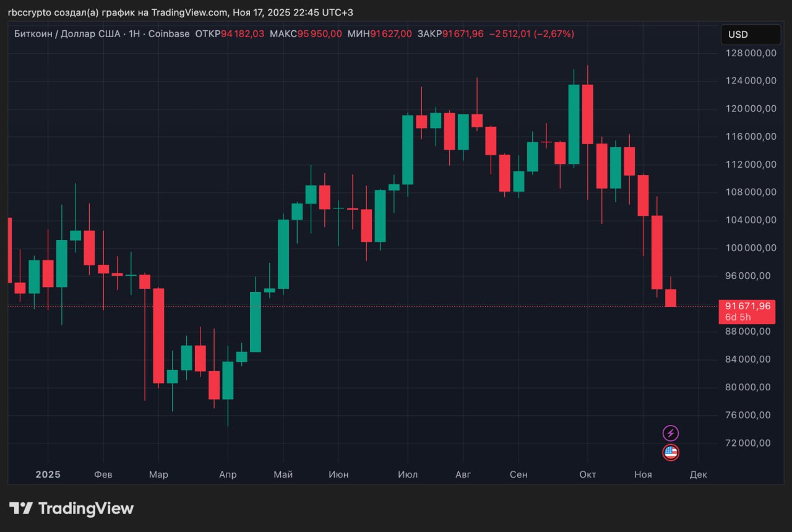Click the US flag economic event icon
Image resolution: width=792 pixels, height=532 pixels.
pos(671,453)
